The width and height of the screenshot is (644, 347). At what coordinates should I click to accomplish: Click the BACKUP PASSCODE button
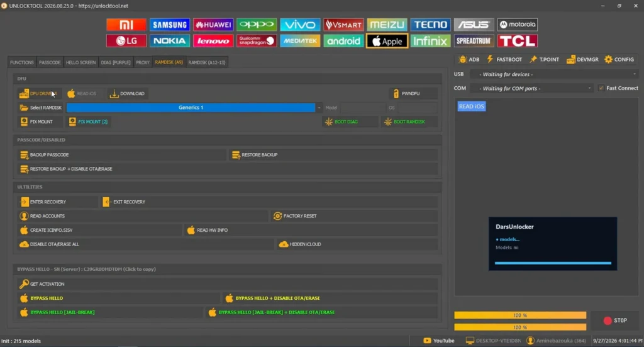click(x=121, y=155)
